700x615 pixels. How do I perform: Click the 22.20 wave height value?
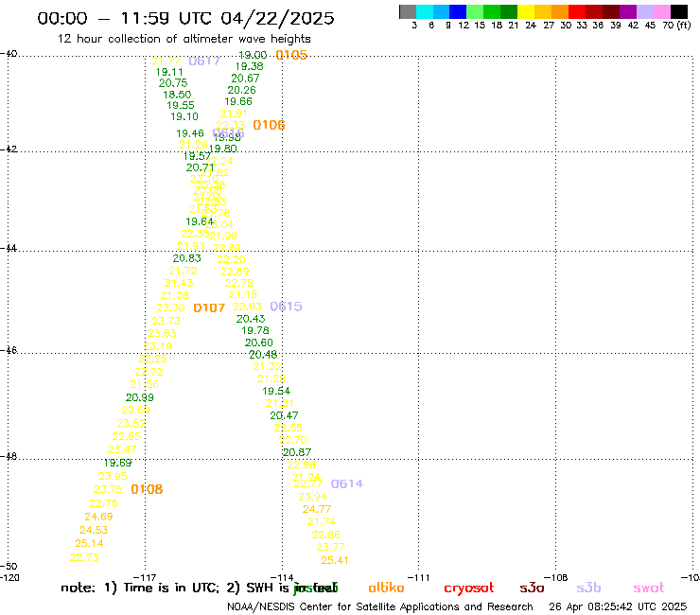point(231,259)
